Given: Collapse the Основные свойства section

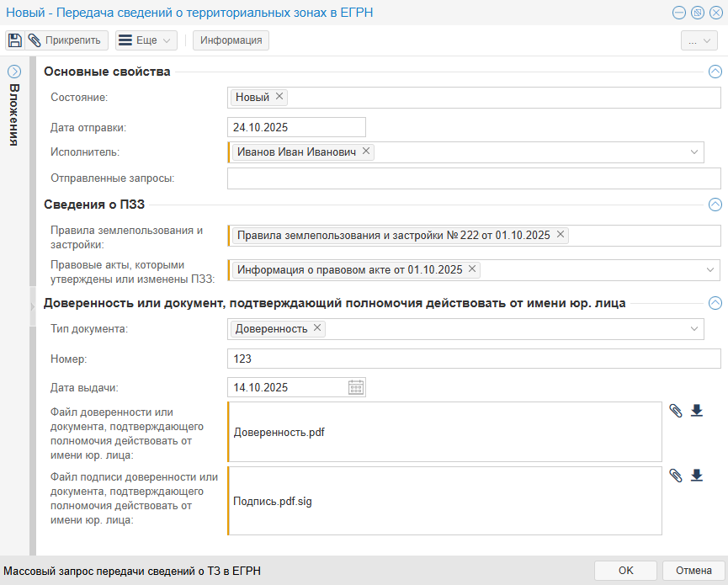Looking at the screenshot, I should (x=715, y=72).
